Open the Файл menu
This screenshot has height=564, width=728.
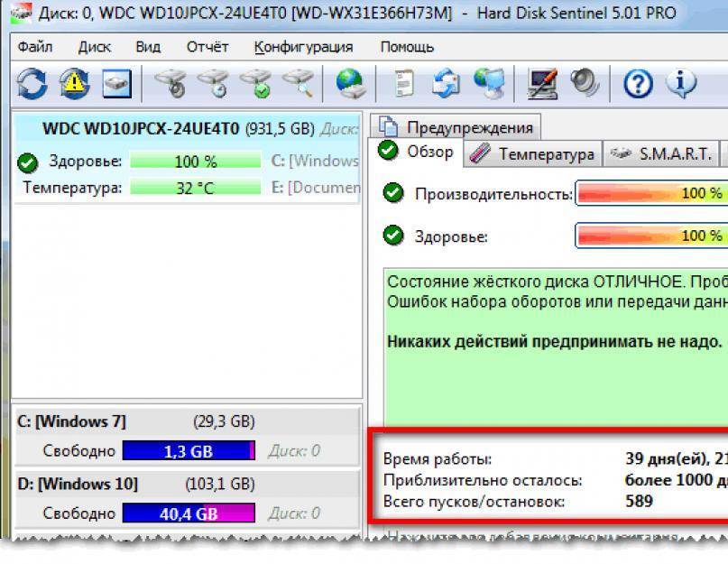(35, 47)
